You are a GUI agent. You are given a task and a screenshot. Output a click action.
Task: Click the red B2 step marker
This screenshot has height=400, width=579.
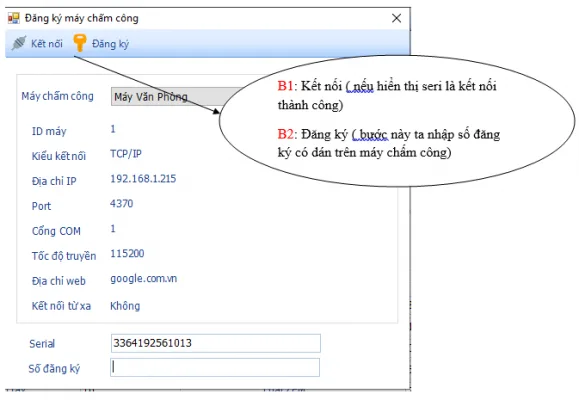[285, 134]
